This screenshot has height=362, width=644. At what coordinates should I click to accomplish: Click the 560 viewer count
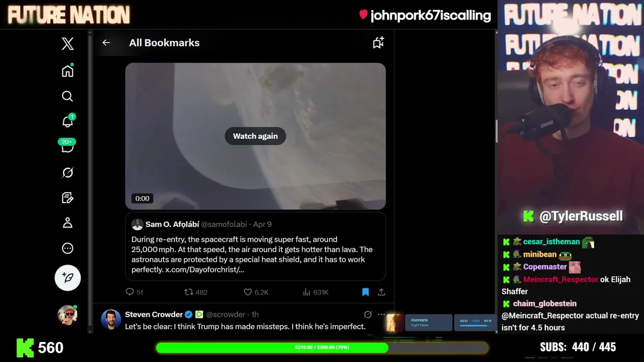(51, 347)
